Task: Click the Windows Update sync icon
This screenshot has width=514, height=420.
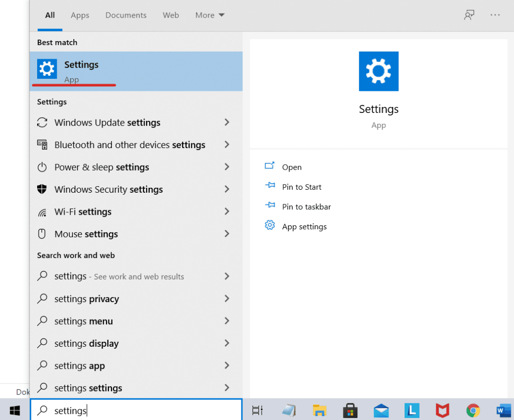Action: tap(42, 122)
